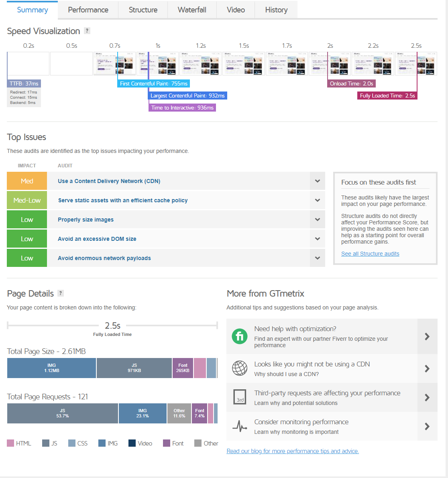
Task: Select the third-party requests icon
Action: pos(240,397)
